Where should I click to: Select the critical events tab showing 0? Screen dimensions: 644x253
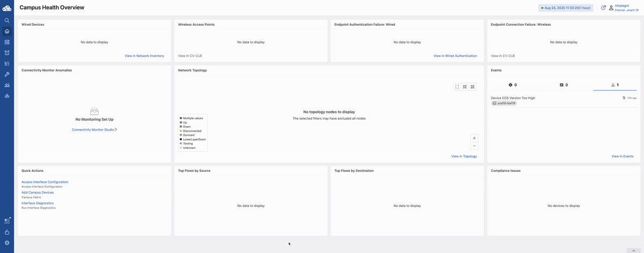click(x=513, y=85)
